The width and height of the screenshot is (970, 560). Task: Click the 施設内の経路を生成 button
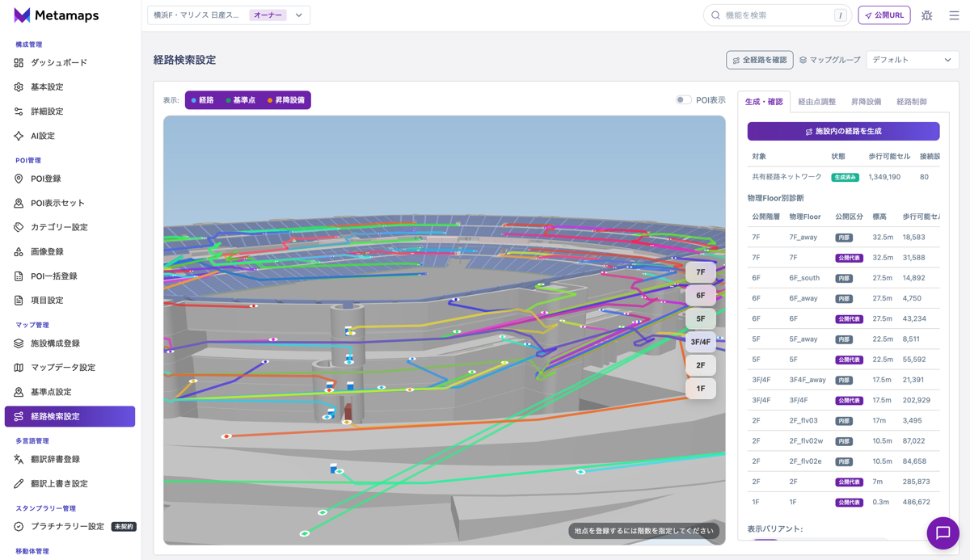(x=843, y=131)
